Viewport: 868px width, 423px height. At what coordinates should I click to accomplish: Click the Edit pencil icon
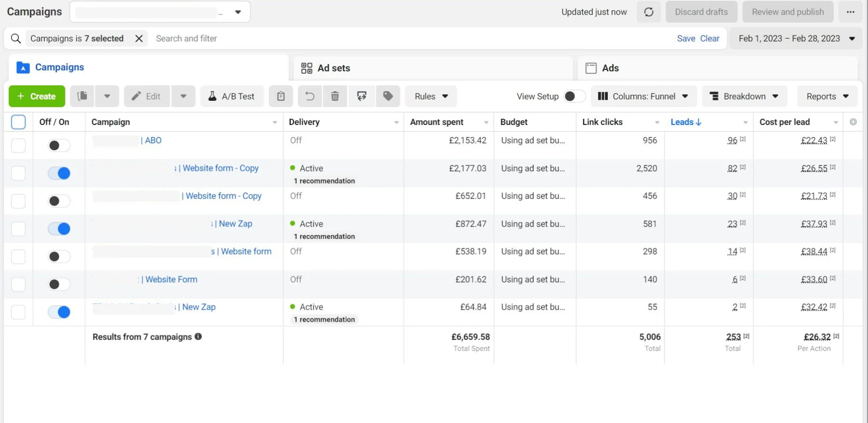[x=136, y=96]
